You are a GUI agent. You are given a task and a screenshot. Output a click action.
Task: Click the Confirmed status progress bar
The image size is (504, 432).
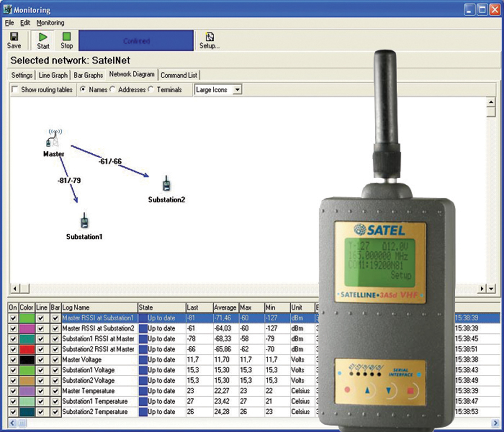pos(136,41)
